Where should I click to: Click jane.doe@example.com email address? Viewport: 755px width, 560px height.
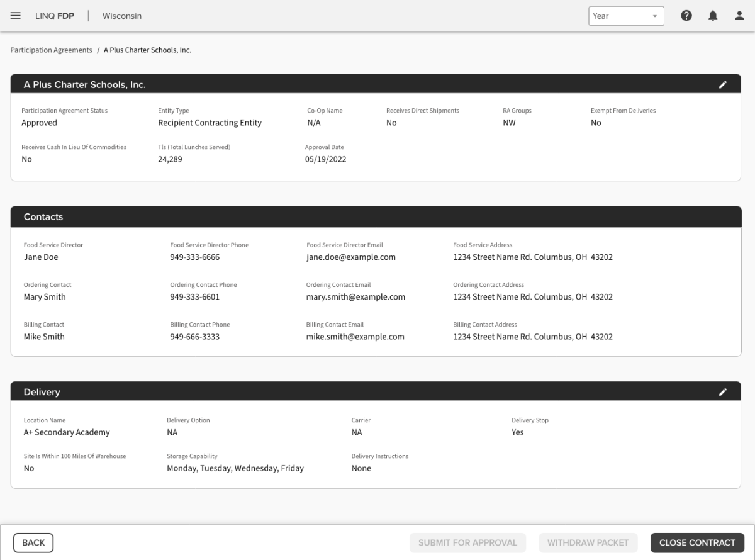tap(350, 257)
